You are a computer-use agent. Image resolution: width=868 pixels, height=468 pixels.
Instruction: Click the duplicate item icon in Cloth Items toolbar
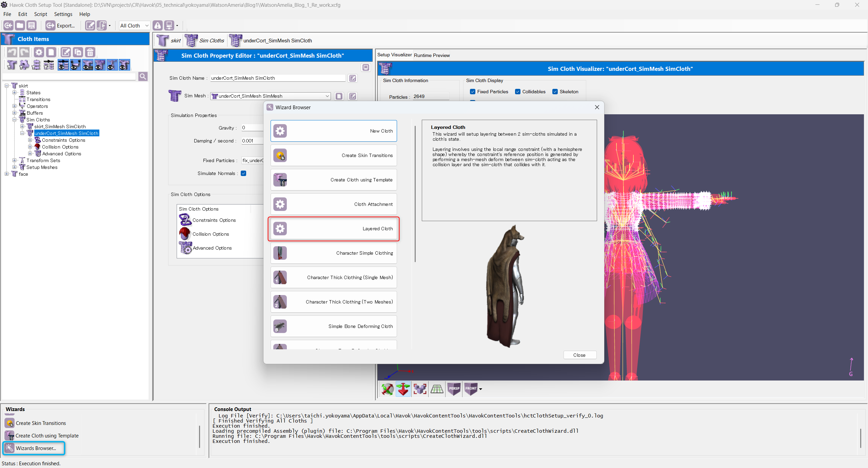pos(78,52)
